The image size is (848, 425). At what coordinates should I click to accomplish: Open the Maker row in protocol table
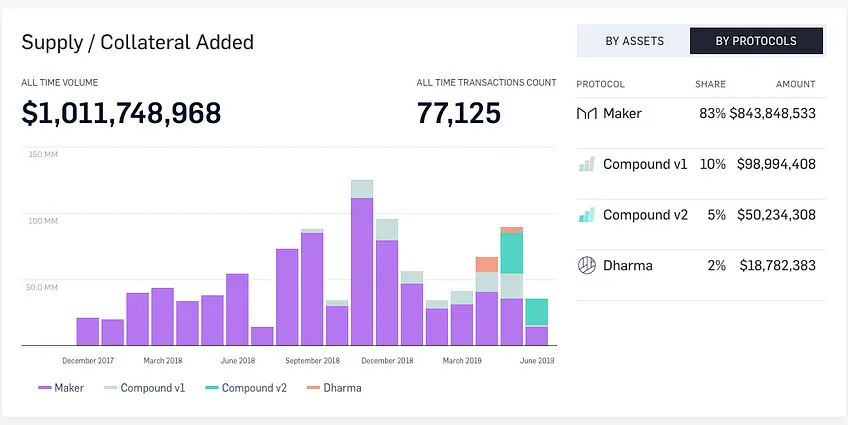701,114
